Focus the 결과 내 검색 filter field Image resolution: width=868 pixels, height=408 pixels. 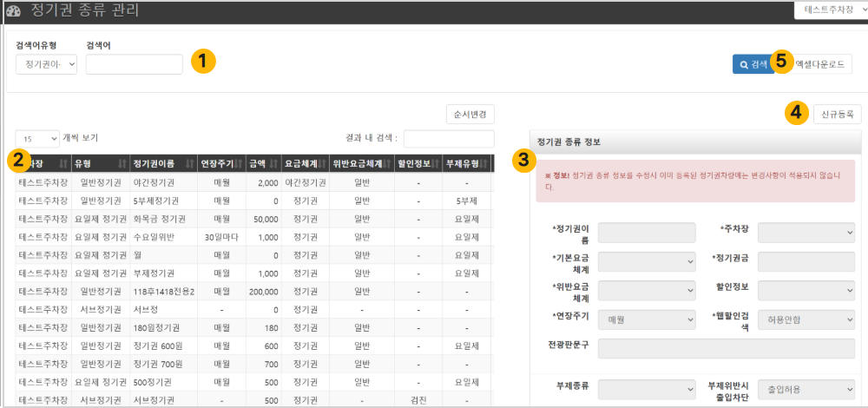click(449, 138)
